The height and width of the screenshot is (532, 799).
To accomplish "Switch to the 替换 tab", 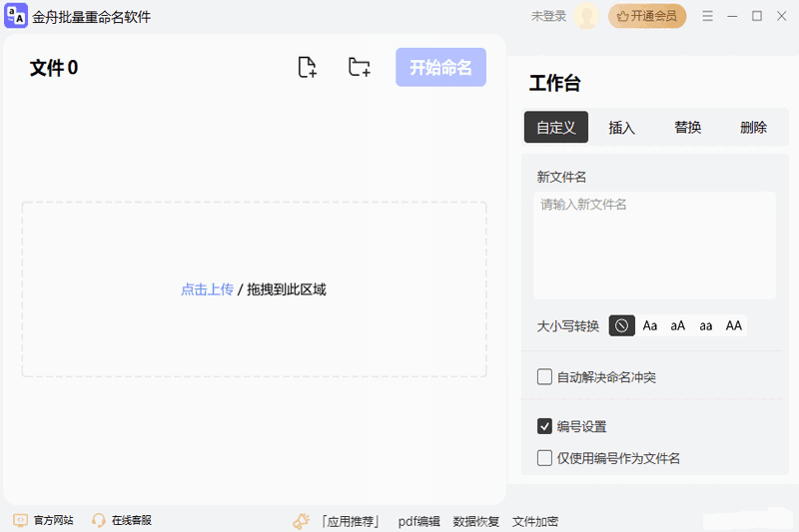I will click(x=687, y=128).
